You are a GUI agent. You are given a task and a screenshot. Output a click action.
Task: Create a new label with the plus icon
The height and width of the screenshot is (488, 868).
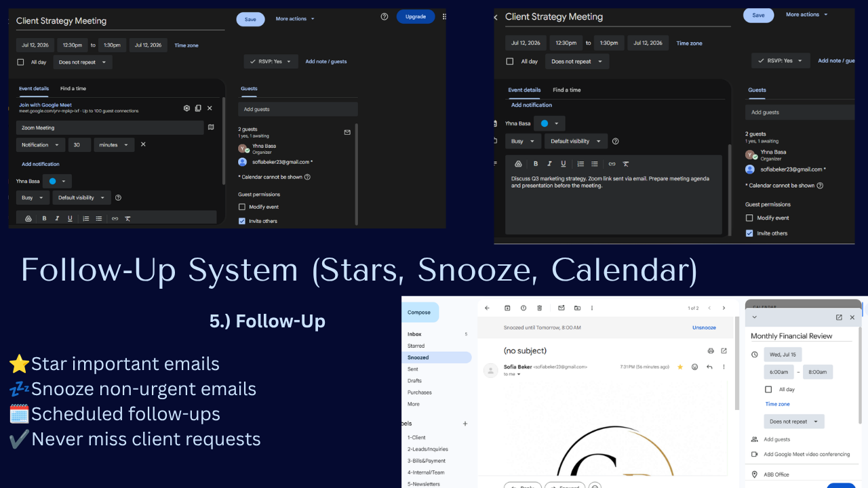pyautogui.click(x=465, y=424)
